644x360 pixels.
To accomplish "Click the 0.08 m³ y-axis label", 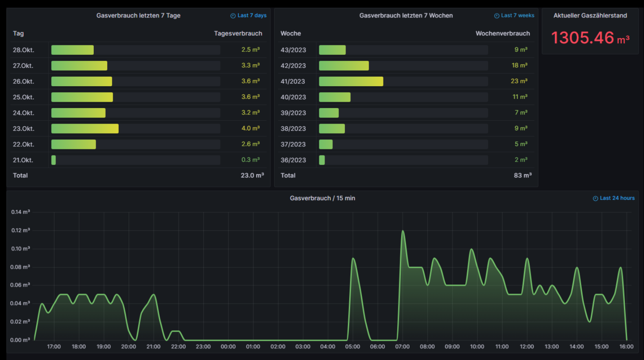I will pos(20,267).
